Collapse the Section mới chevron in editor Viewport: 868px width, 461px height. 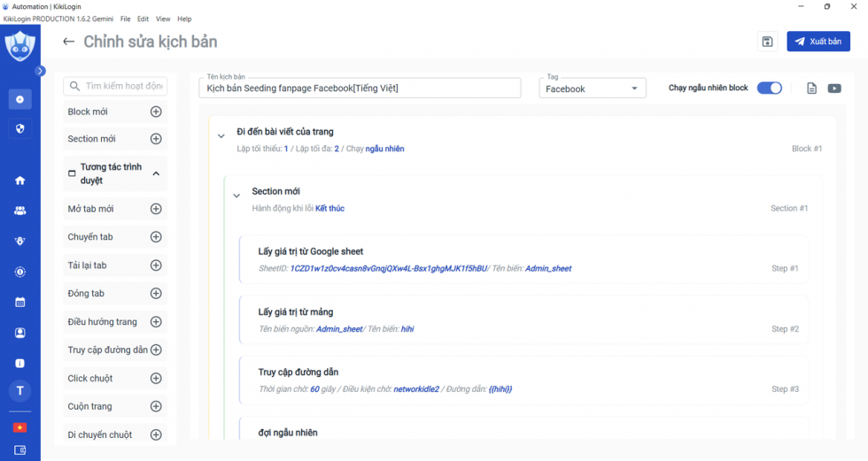pos(236,196)
